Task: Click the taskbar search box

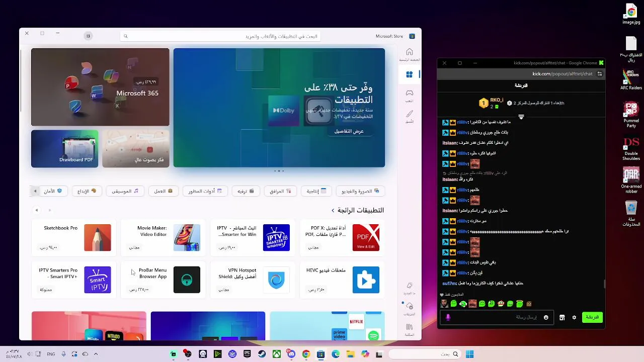Action: 425,354
